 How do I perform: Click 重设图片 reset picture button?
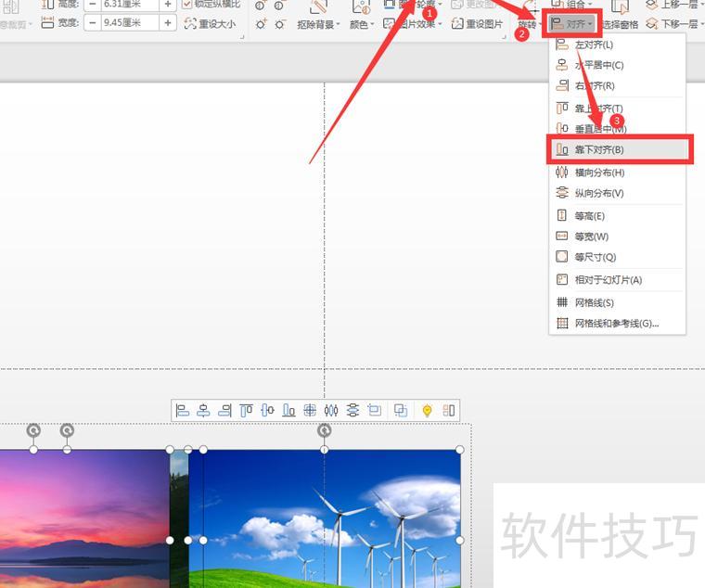477,23
